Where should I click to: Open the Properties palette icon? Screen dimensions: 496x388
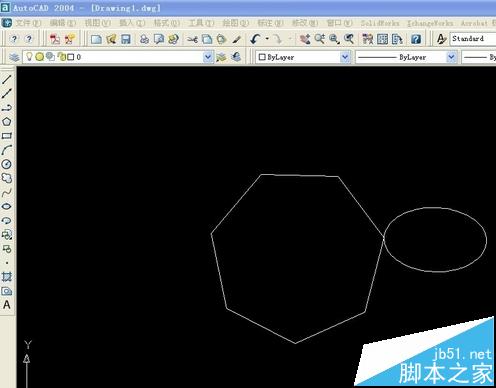pyautogui.click(x=368, y=39)
